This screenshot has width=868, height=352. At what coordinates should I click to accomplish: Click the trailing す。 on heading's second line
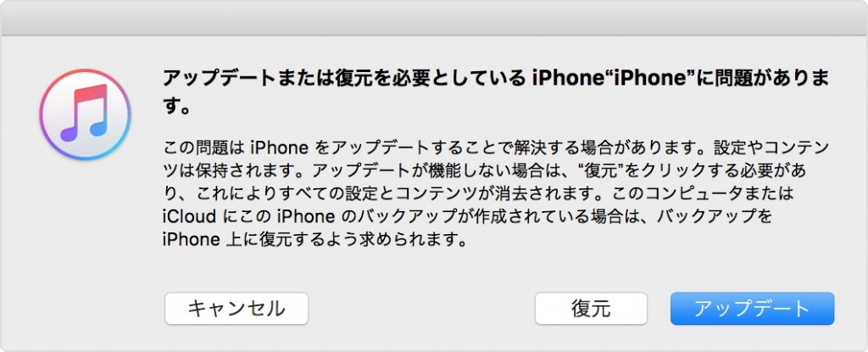pyautogui.click(x=176, y=106)
